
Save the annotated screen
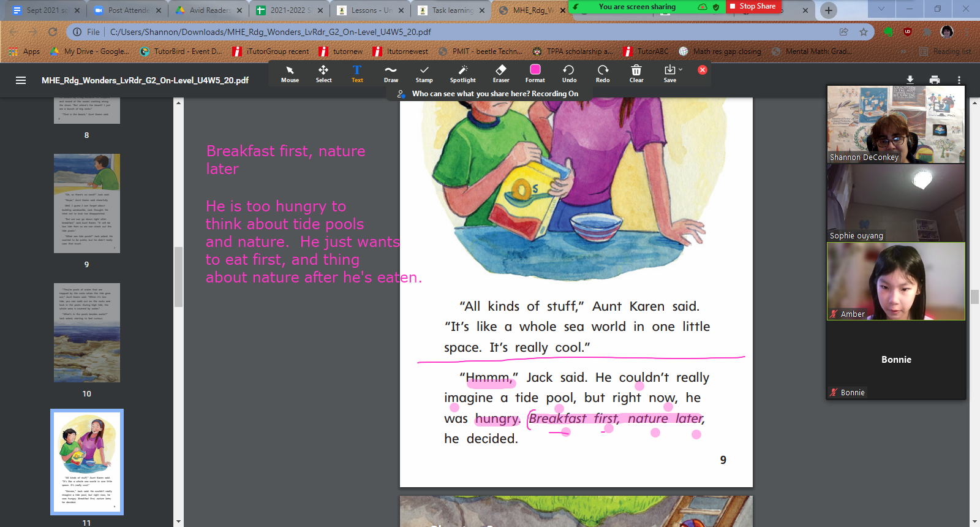click(x=669, y=74)
